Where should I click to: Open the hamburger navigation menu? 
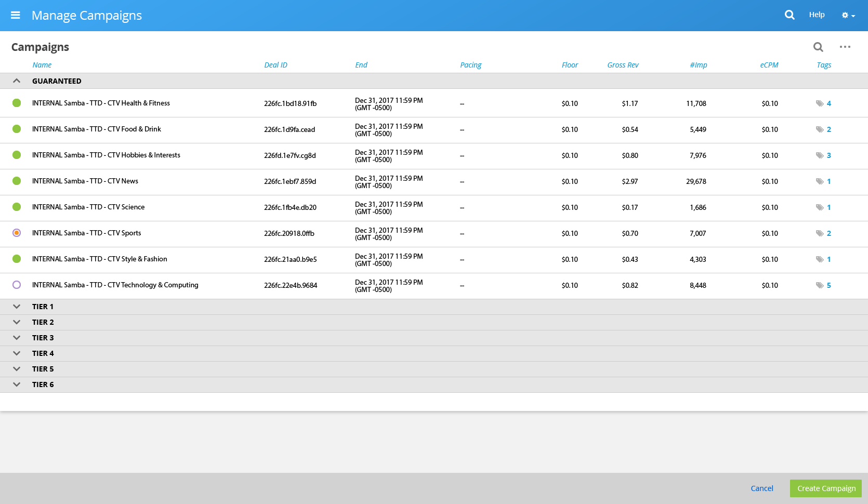(x=16, y=15)
